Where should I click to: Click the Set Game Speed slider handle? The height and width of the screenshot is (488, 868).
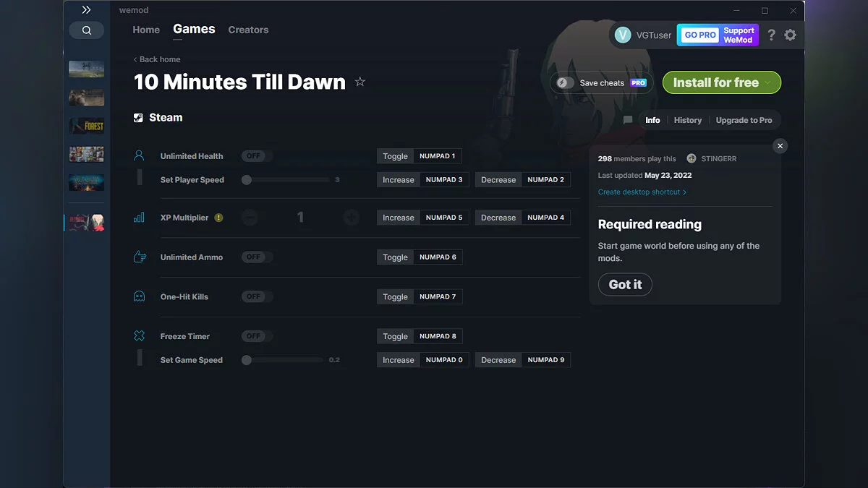tap(247, 360)
